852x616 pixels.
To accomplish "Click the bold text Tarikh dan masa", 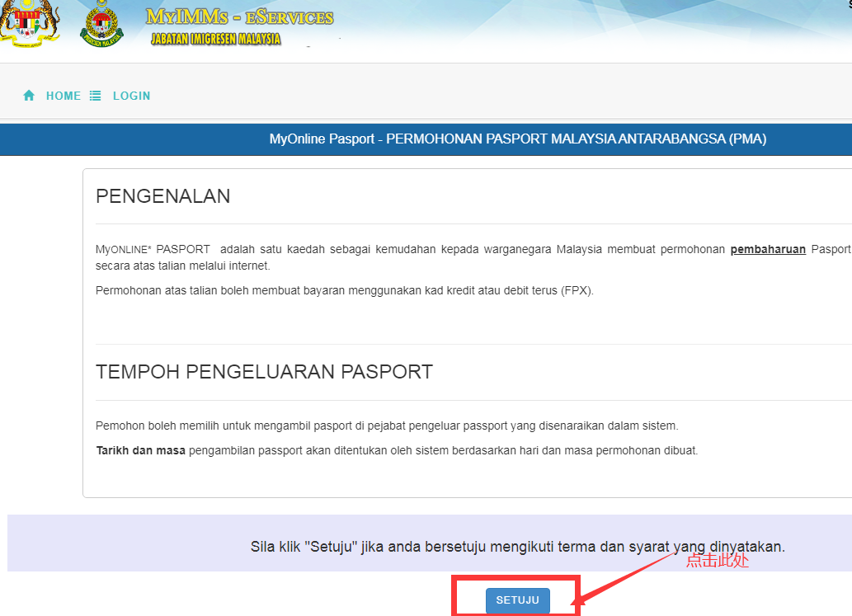I will pos(141,451).
